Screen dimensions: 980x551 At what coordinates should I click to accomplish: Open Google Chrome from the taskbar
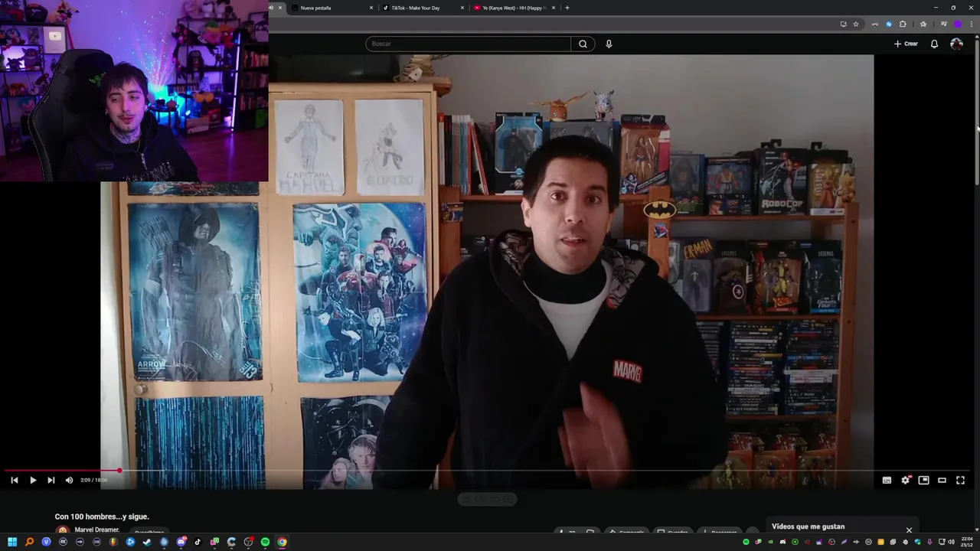282,542
